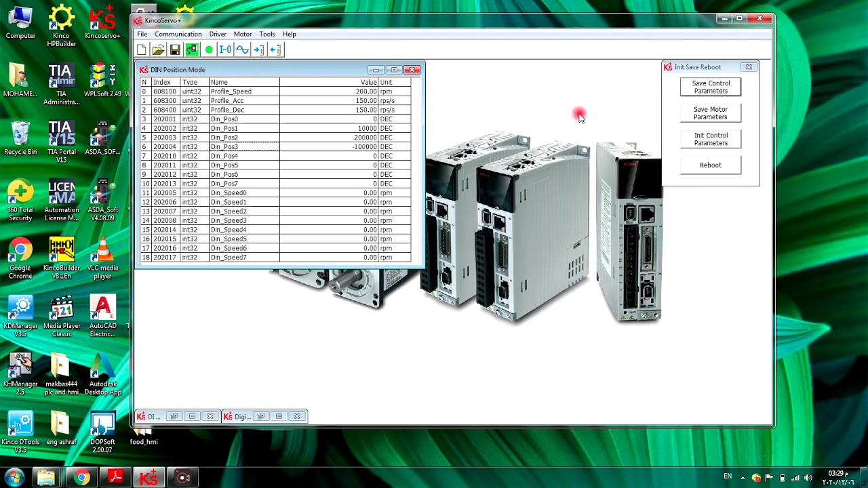Click the Value column header

pyautogui.click(x=328, y=82)
